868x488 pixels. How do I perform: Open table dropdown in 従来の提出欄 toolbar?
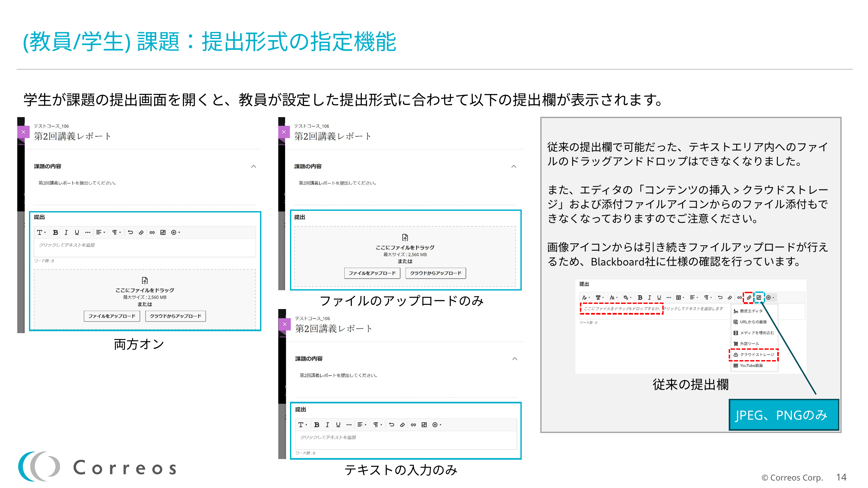pyautogui.click(x=680, y=297)
